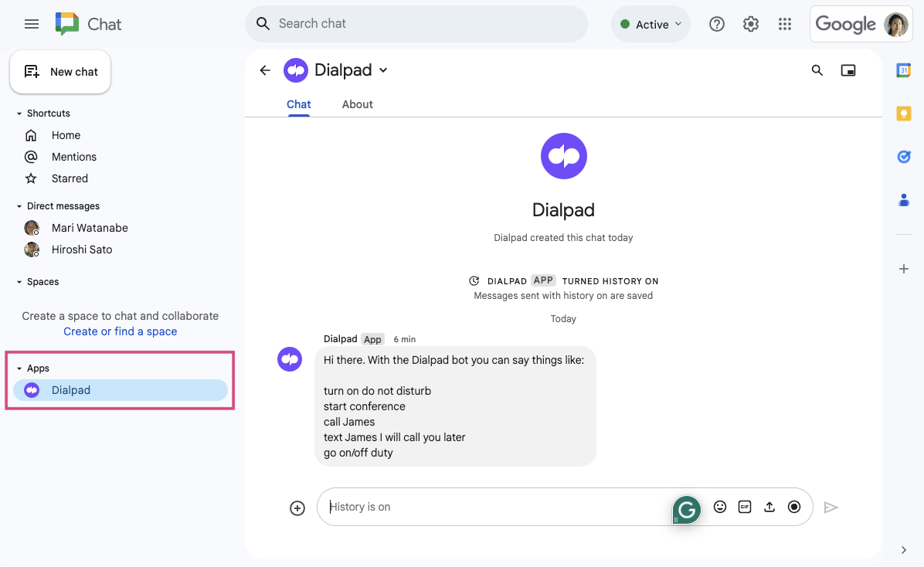The height and width of the screenshot is (567, 924).
Task: Click the Create or find a space link
Action: tap(121, 331)
